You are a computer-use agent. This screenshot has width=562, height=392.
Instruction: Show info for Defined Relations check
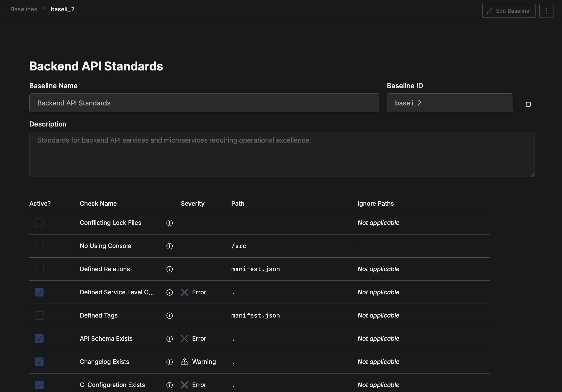click(169, 269)
